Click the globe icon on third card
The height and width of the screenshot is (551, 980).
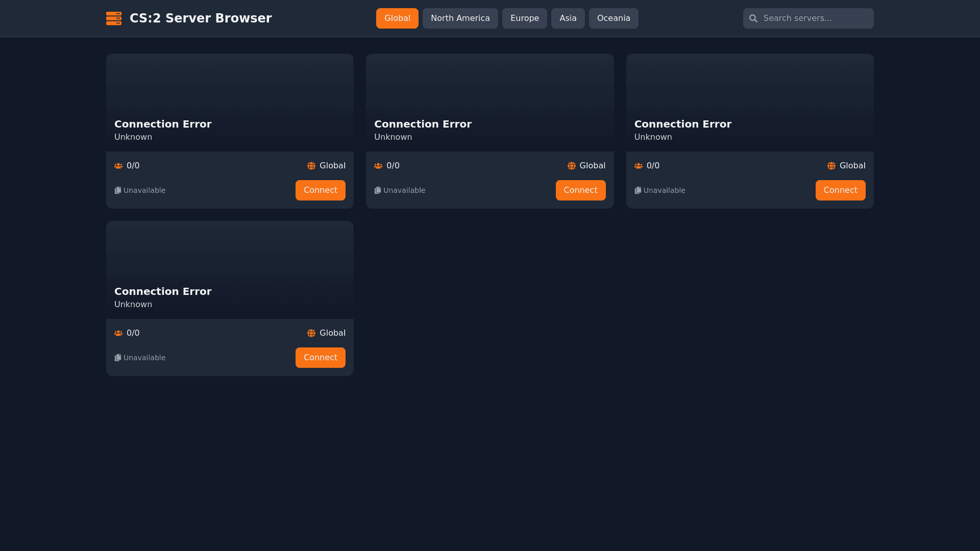coord(831,166)
